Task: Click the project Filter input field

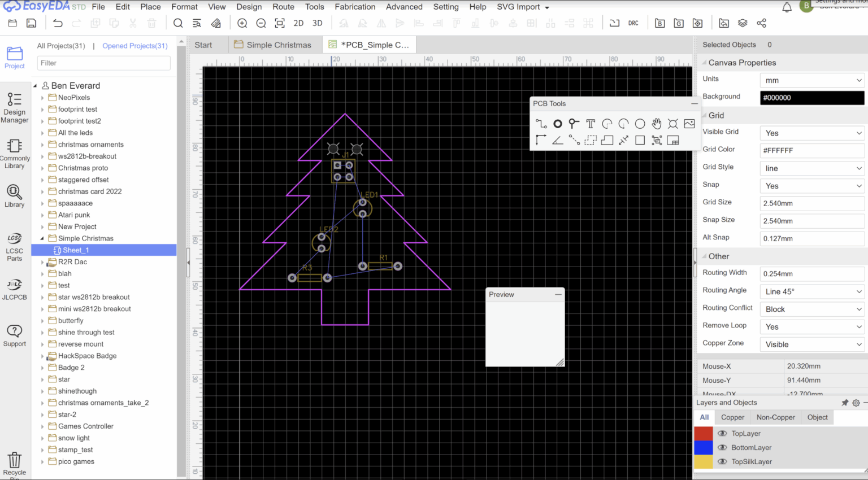Action: [103, 63]
